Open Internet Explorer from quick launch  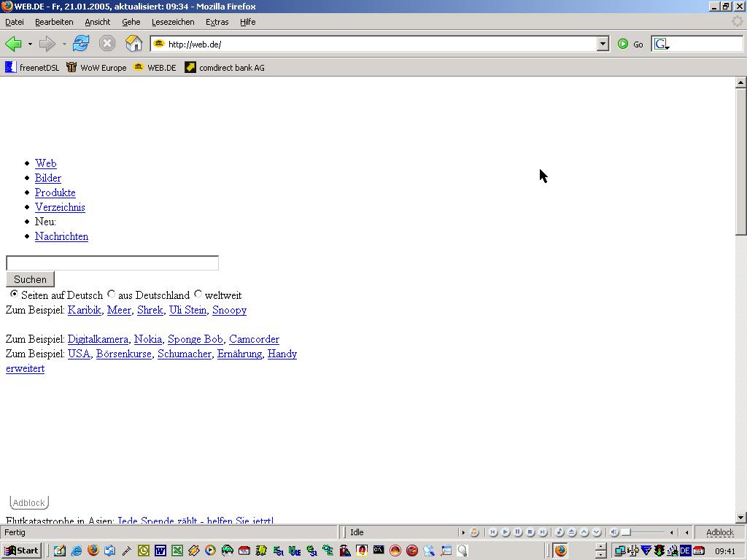click(76, 551)
